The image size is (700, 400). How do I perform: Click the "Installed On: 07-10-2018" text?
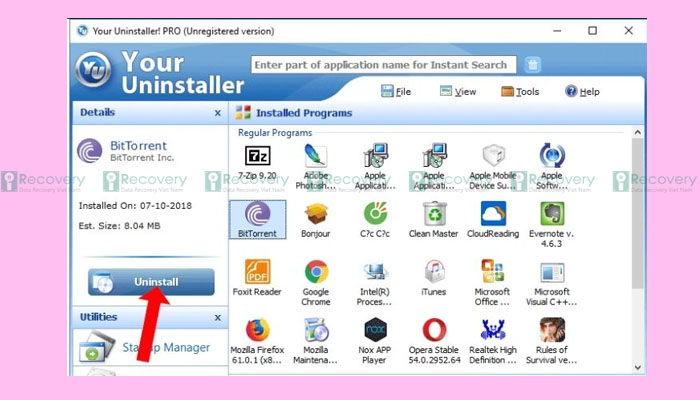pyautogui.click(x=135, y=206)
